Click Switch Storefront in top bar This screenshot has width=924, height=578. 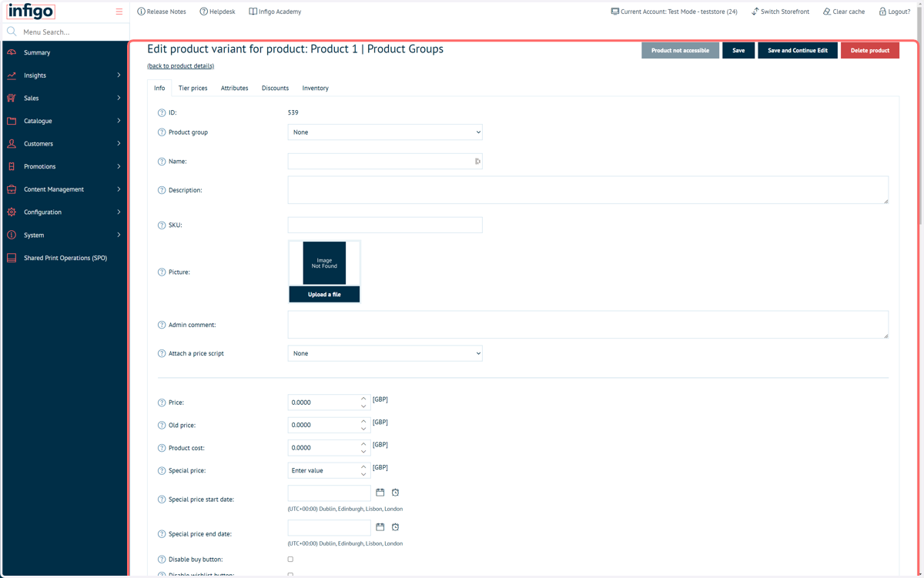(x=780, y=12)
